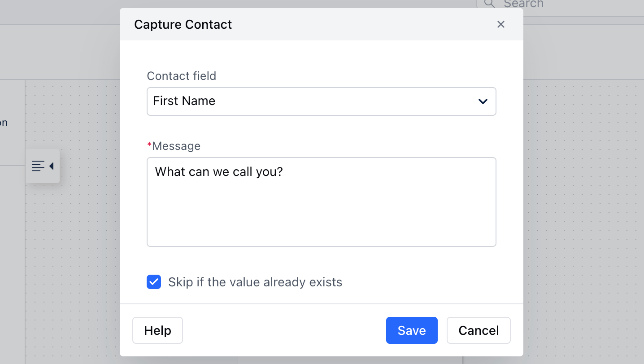Click the left-pointing collapse triangle
644x364 pixels.
pos(51,166)
